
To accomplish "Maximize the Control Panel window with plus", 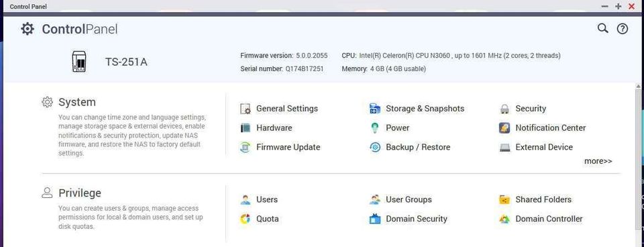I will coord(618,7).
